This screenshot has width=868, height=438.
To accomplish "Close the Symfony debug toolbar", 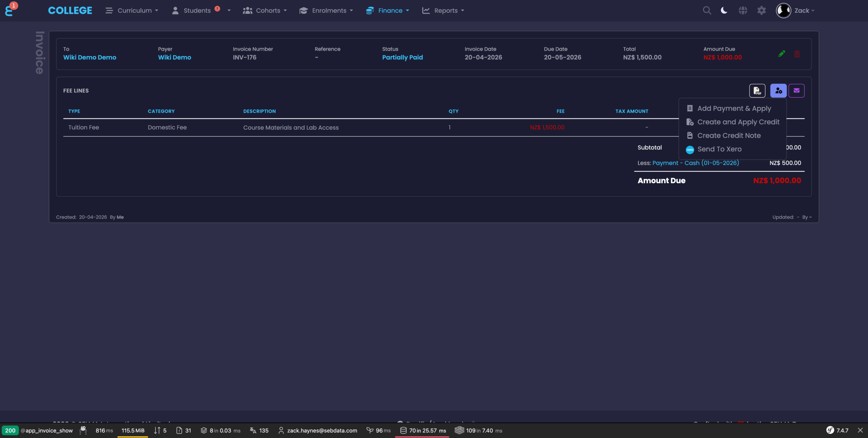I will point(860,431).
